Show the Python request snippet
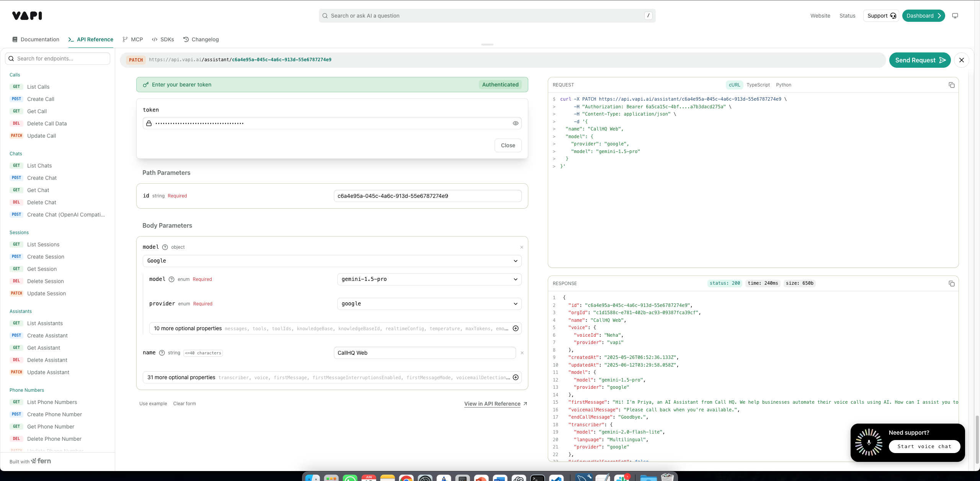980x481 pixels. [x=784, y=85]
